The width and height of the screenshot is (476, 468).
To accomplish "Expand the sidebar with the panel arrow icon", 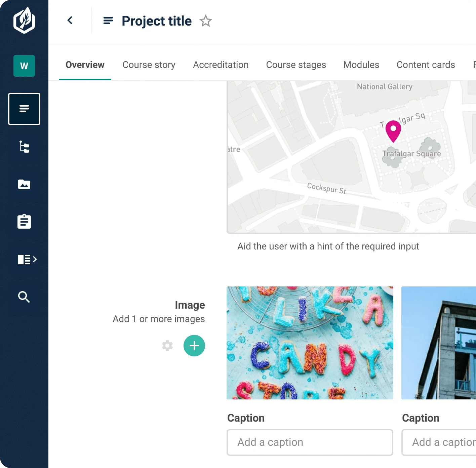I will [x=27, y=259].
